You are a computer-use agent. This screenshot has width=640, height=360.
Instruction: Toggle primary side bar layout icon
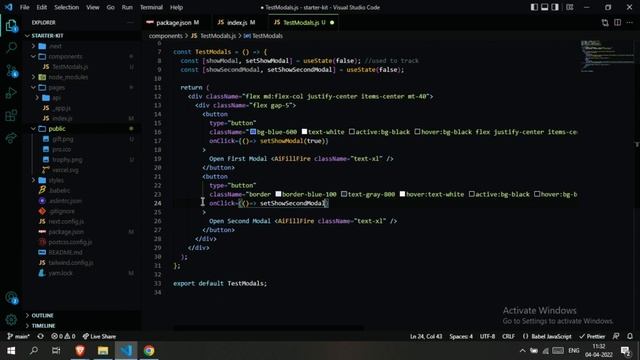[534, 7]
